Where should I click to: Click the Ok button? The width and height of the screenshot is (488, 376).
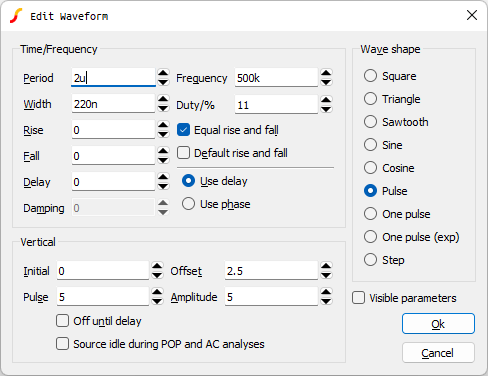(438, 324)
